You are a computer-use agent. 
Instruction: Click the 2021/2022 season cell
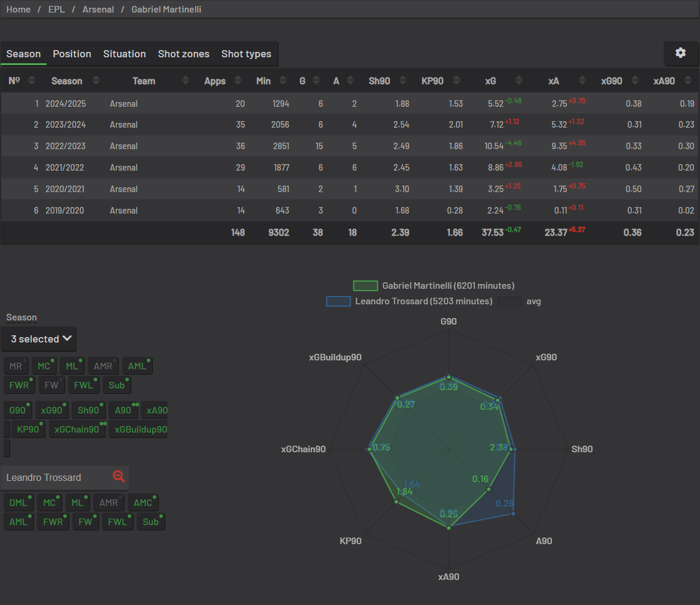[x=64, y=168]
